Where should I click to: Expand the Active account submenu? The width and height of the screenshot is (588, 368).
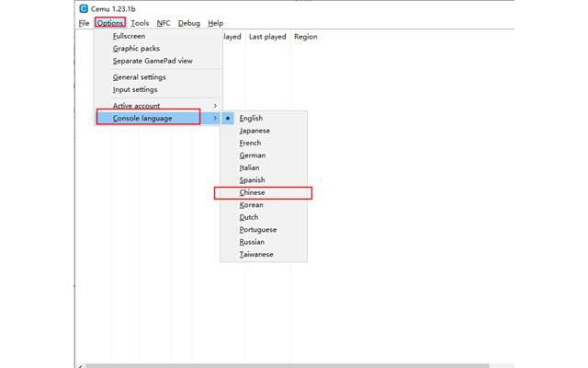tap(158, 106)
